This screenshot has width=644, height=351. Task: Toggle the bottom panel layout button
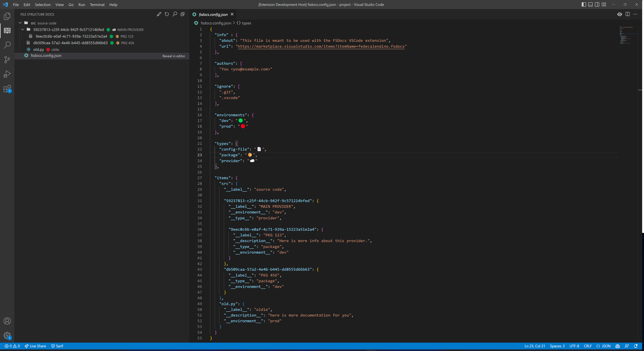pyautogui.click(x=590, y=5)
